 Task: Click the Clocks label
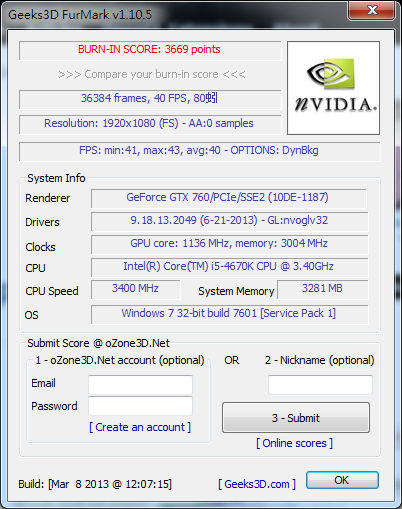[40, 247]
